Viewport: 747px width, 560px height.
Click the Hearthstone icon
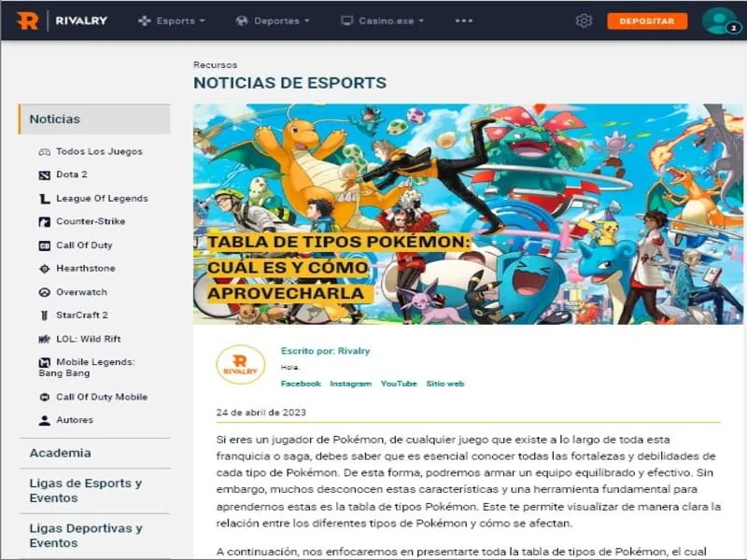44,269
